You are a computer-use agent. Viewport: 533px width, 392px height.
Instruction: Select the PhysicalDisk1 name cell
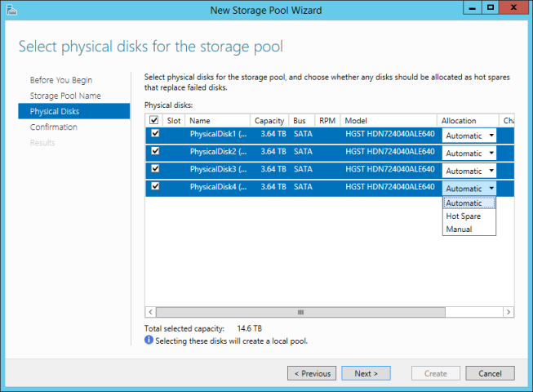pos(218,134)
